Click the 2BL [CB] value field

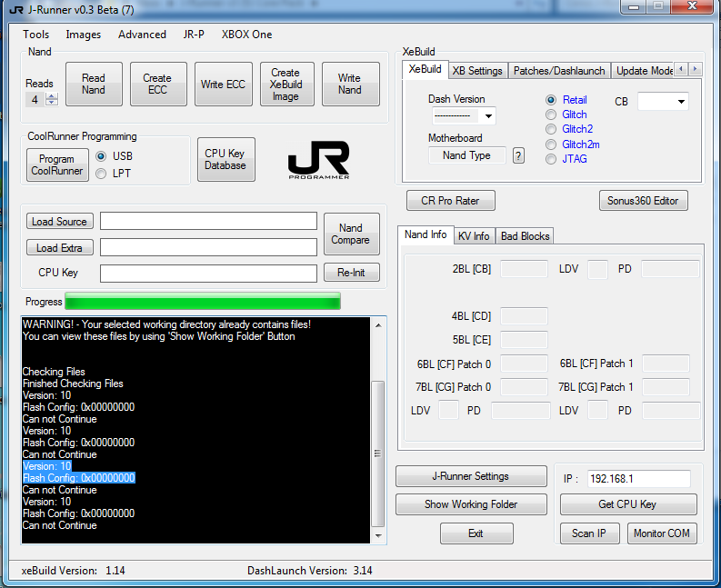[524, 269]
